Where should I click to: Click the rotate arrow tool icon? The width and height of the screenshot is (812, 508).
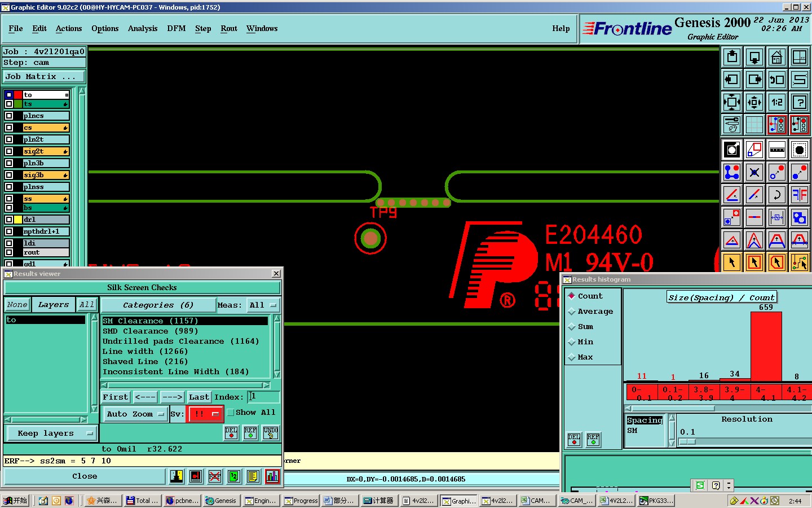pos(777,195)
